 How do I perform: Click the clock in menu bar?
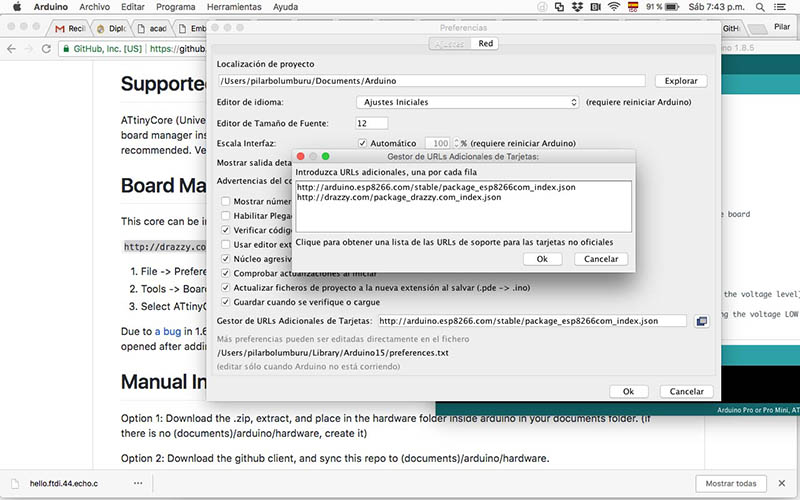[716, 7]
